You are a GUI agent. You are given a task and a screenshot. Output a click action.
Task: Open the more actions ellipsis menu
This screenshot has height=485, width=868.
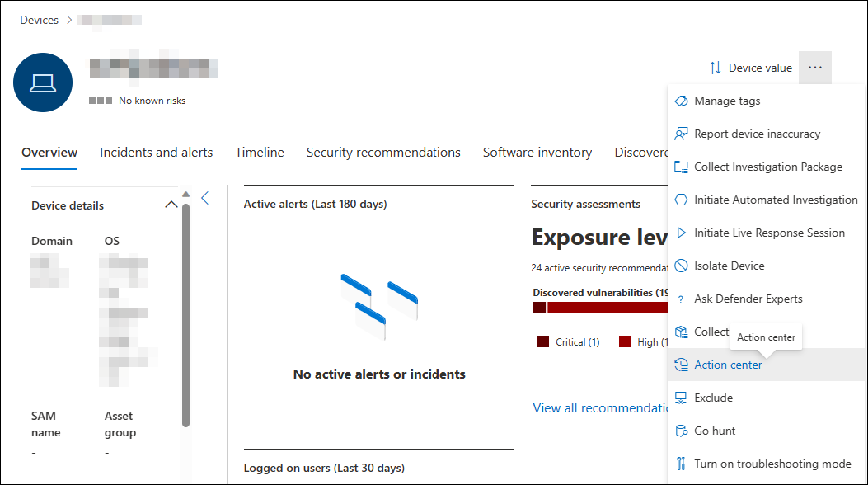[x=815, y=67]
